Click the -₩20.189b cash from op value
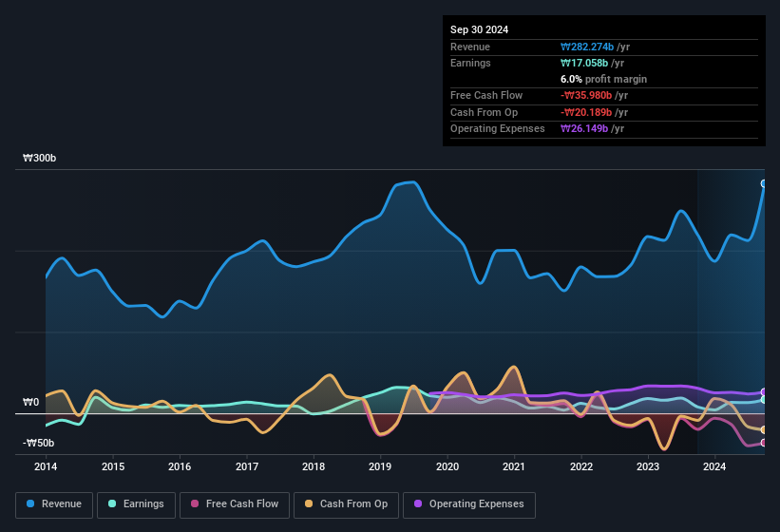 coord(586,112)
